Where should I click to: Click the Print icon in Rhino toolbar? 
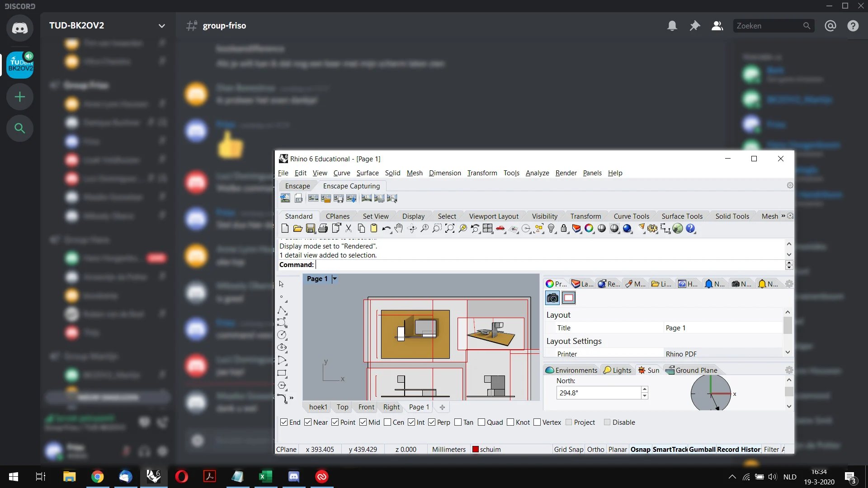323,229
